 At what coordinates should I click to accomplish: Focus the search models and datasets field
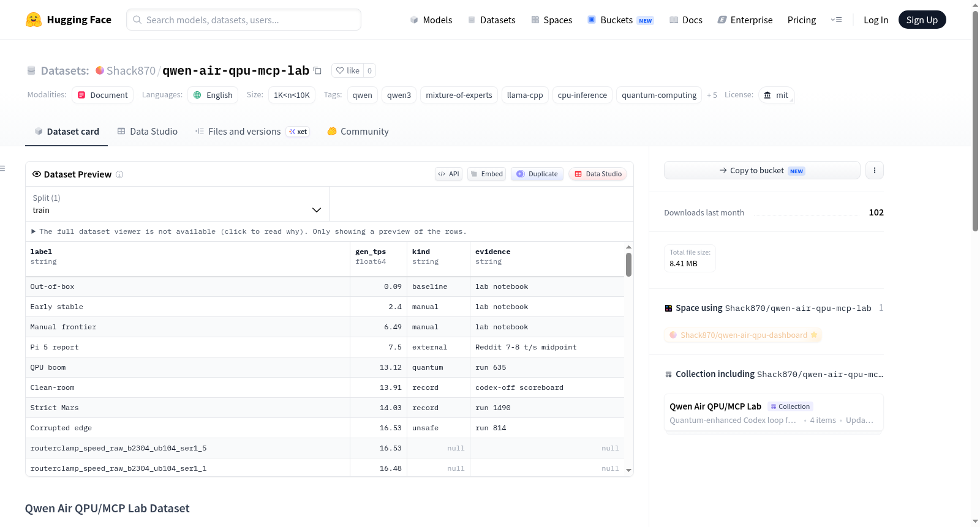244,20
